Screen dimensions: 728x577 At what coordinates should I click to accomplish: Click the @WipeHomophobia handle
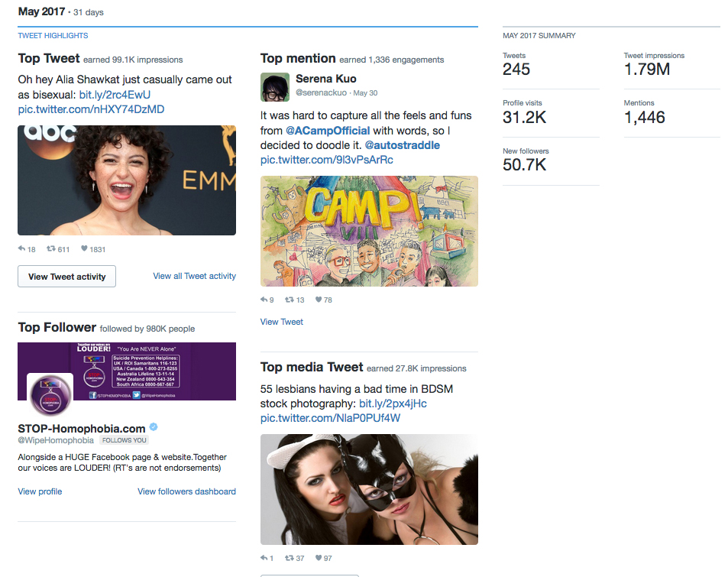pos(56,440)
